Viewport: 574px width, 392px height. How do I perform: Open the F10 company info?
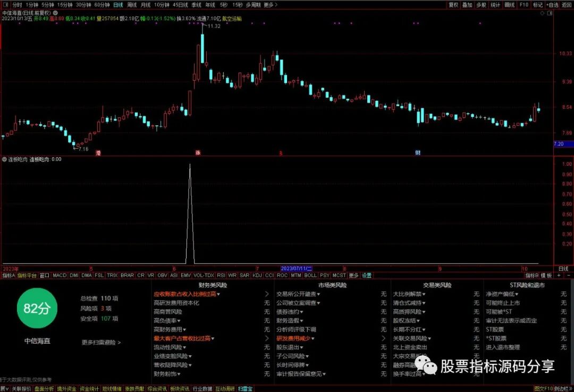click(x=524, y=5)
